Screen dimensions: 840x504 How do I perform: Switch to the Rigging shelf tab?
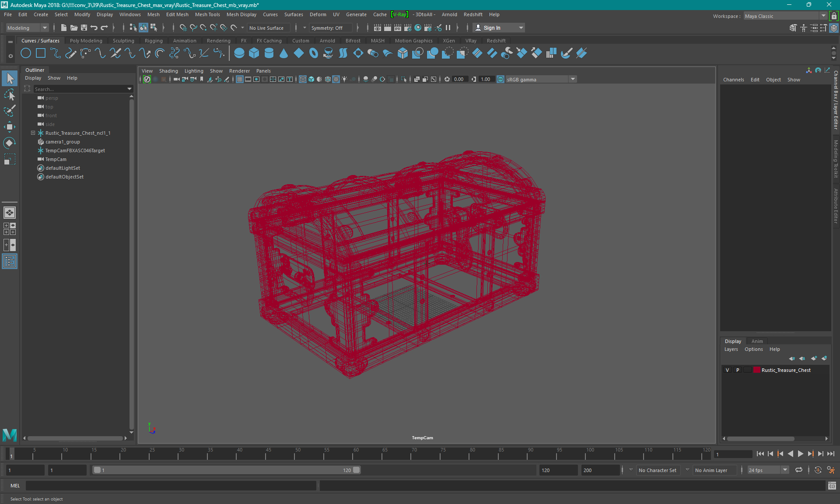tap(154, 41)
